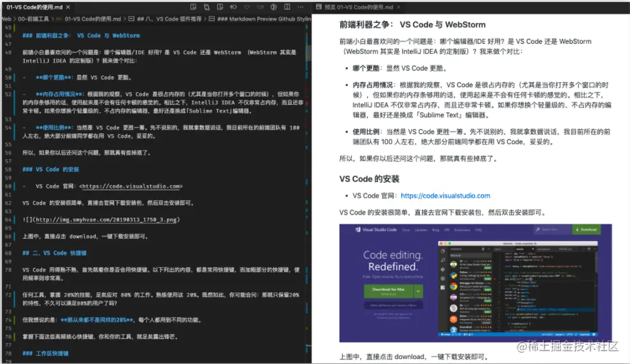Click the '使用比例' bullet in the preview
Image resolution: width=630 pixels, height=364 pixels.
click(x=366, y=132)
